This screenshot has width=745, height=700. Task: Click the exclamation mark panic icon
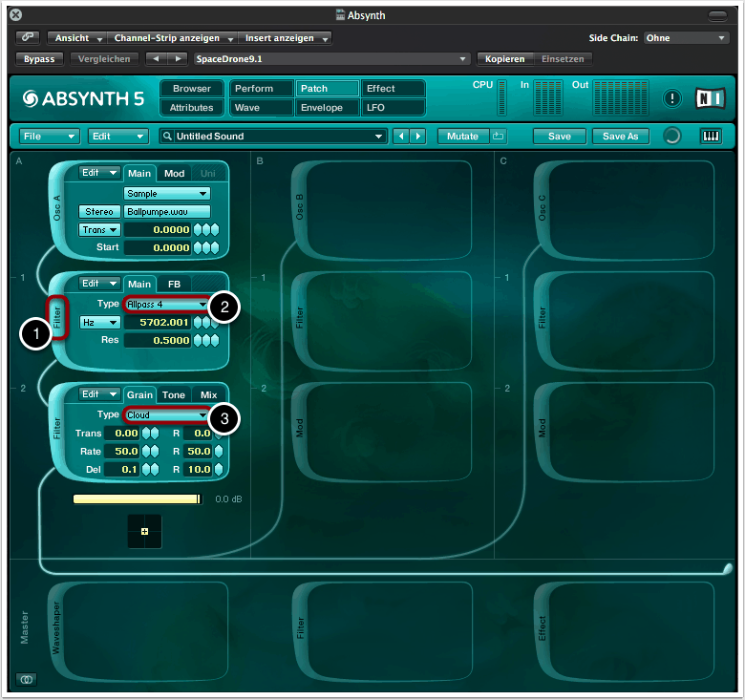(672, 97)
